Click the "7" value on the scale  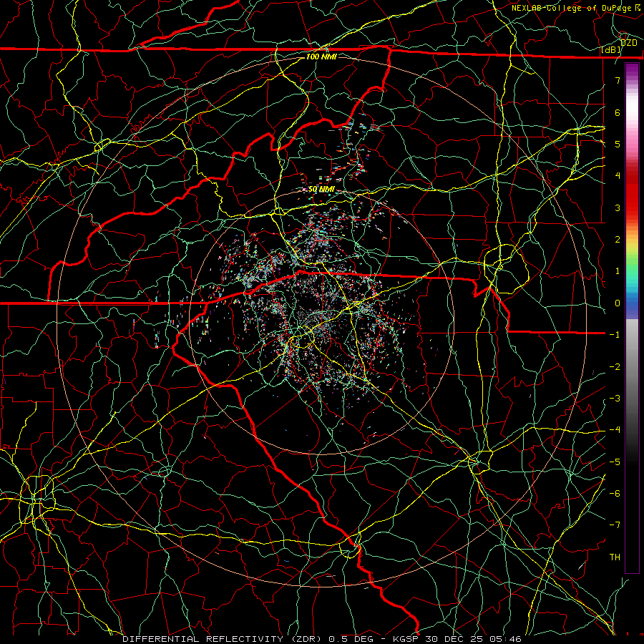tap(618, 80)
